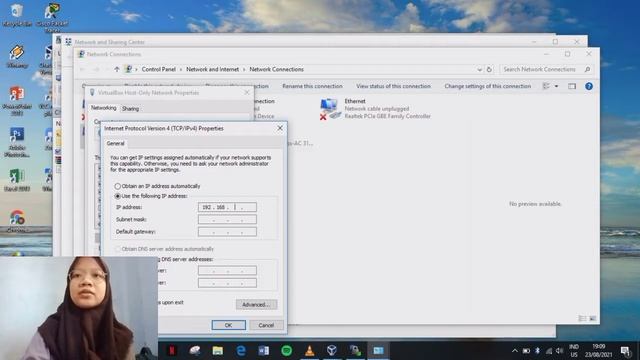The width and height of the screenshot is (640, 360).
Task: Click the second DNS server address field
Action: pyautogui.click(x=227, y=283)
